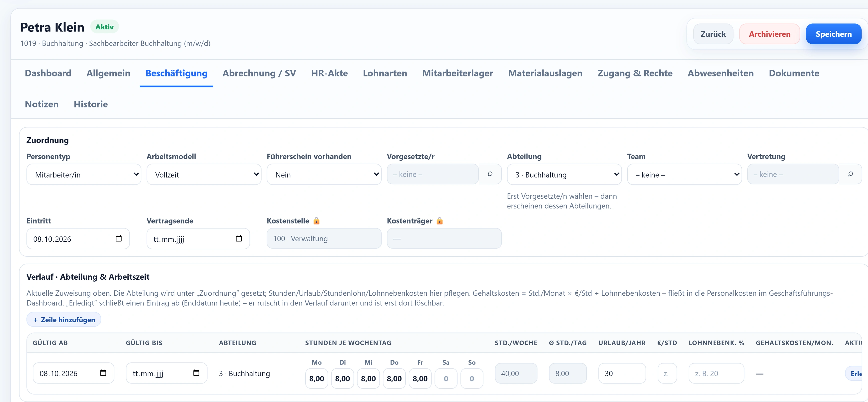
Task: Click 3 · Buchhaltung cell in table
Action: point(244,373)
